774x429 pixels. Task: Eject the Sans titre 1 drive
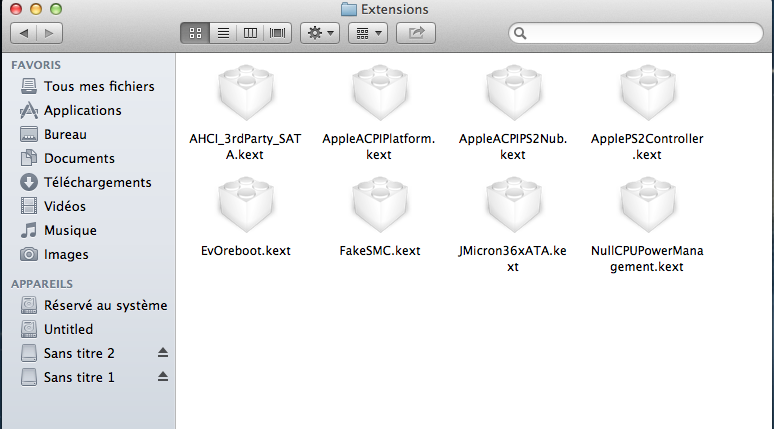point(163,377)
